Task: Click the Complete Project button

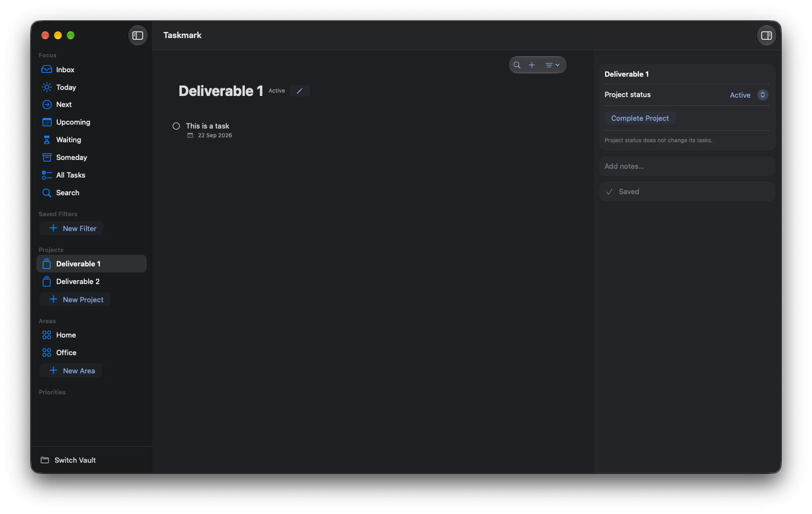Action: pos(640,118)
